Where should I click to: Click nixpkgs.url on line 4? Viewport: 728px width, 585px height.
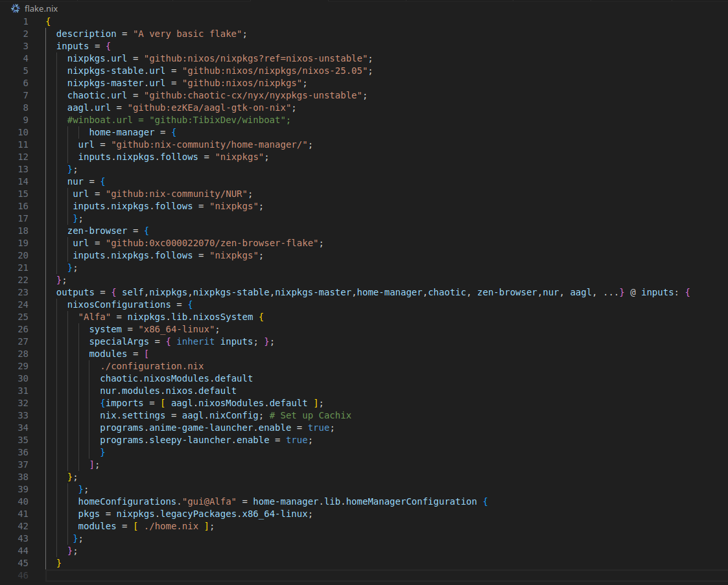click(97, 58)
